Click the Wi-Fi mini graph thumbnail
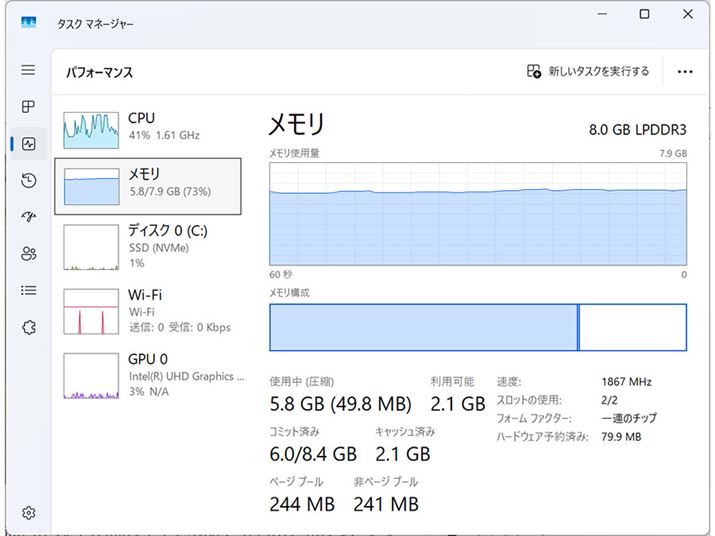Image resolution: width=715 pixels, height=536 pixels. [91, 312]
